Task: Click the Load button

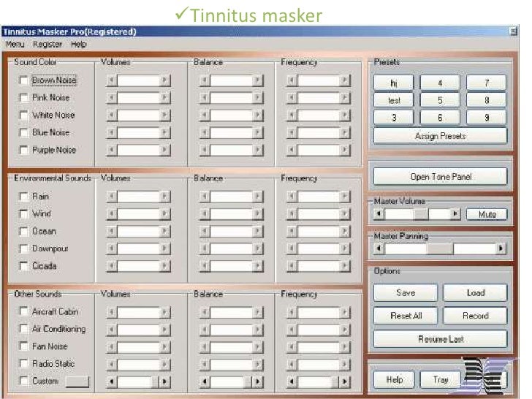Action: [475, 293]
